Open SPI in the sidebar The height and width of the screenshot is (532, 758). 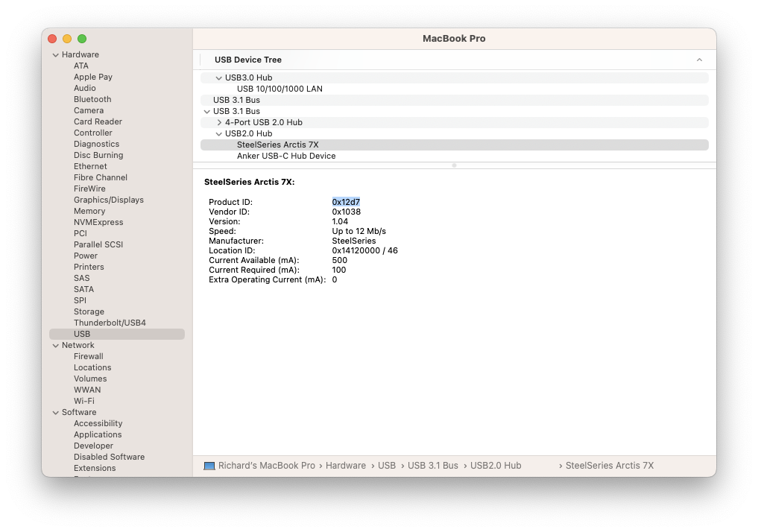(x=80, y=300)
